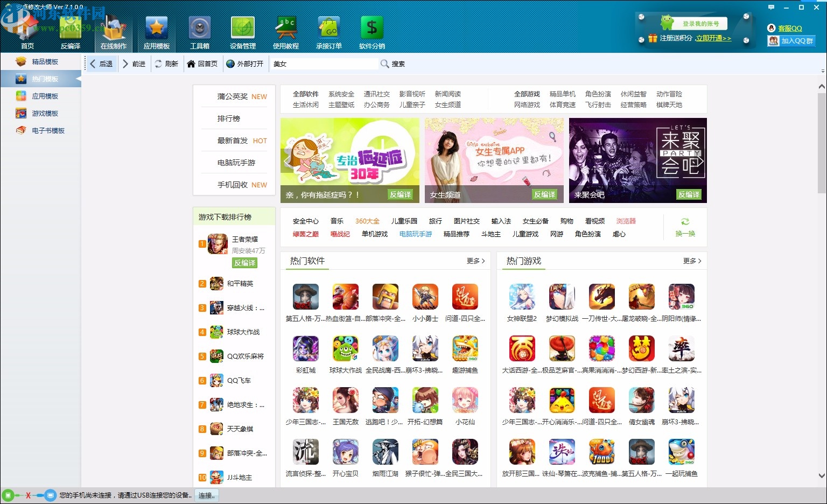Viewport: 827px width, 504px height.
Task: Open the 承接订单 orders panel
Action: 329,30
